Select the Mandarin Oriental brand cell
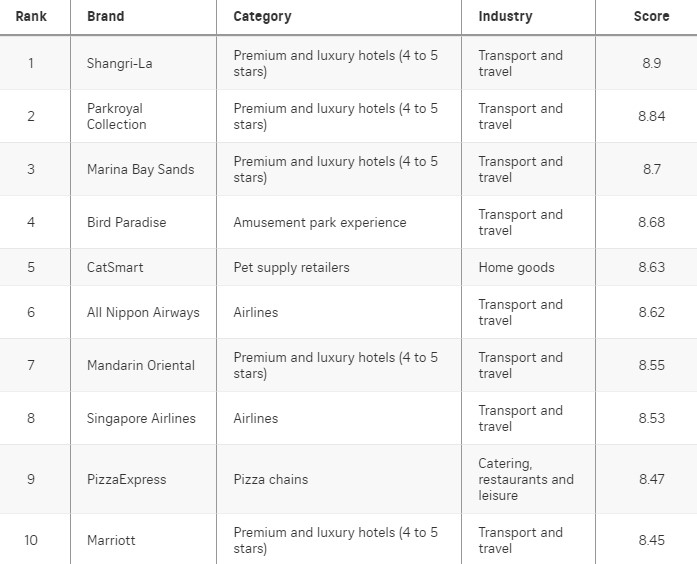 (141, 365)
